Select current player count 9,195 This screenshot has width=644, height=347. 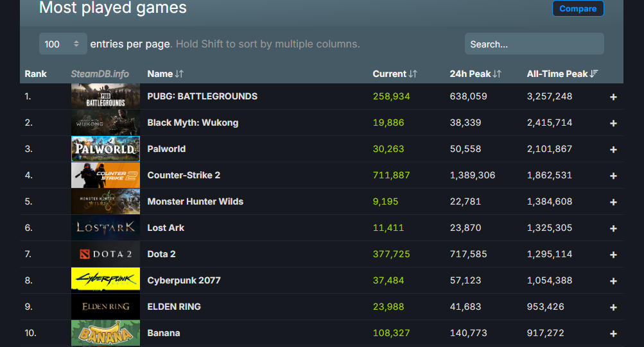385,201
